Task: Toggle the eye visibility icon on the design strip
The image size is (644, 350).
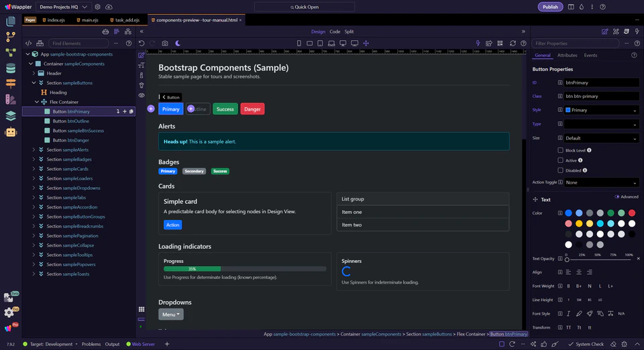Action: (x=142, y=95)
